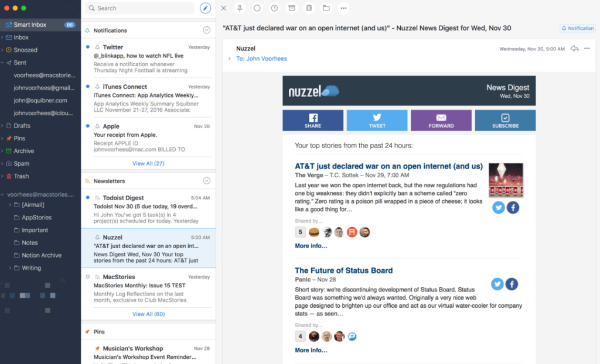Tweet the AT&T story icon
This screenshot has height=364, width=600.
pyautogui.click(x=498, y=208)
